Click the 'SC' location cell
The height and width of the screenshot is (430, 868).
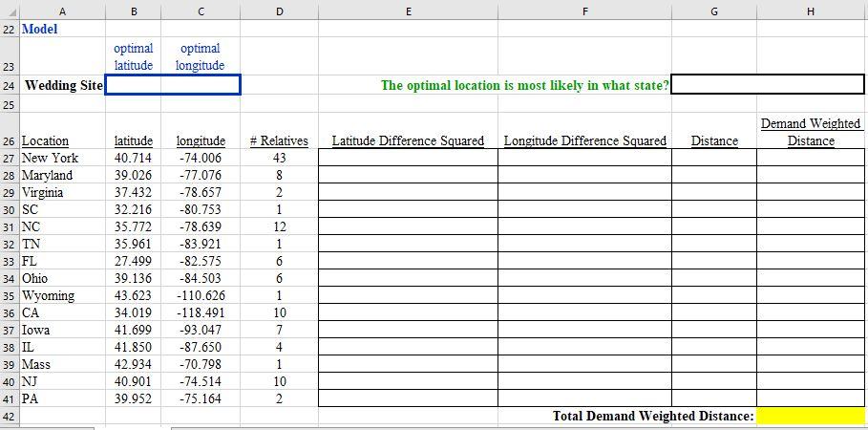click(x=63, y=209)
